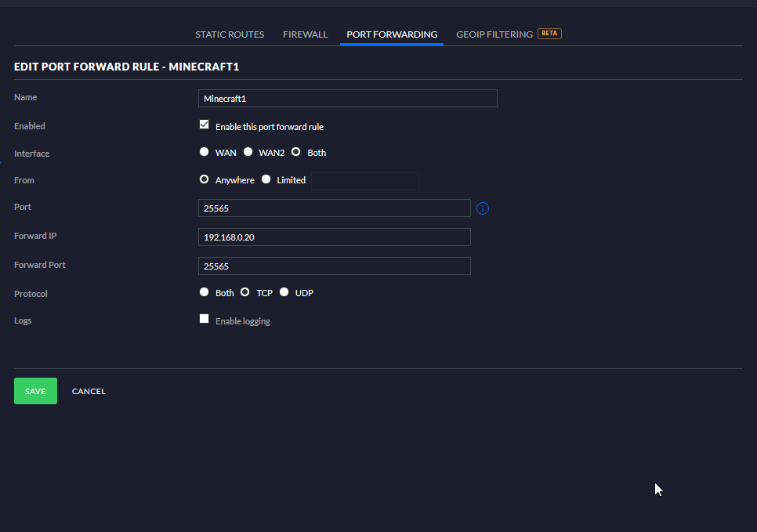
Task: Uncheck Enable this port forward rule
Action: pyautogui.click(x=205, y=125)
